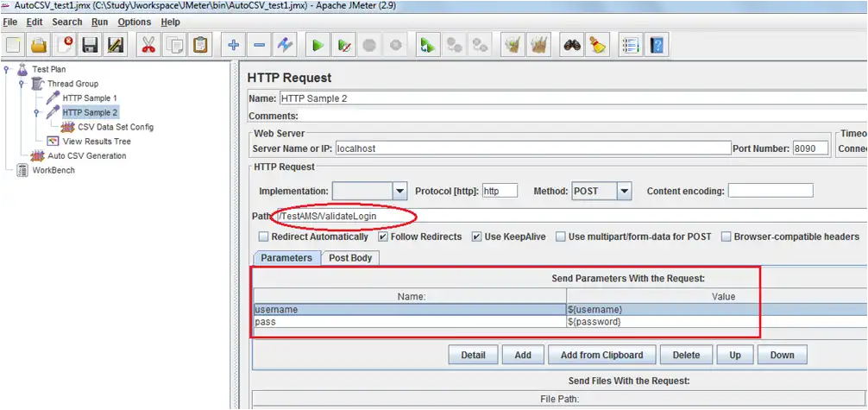
Task: Open the File menu
Action: pyautogui.click(x=10, y=22)
